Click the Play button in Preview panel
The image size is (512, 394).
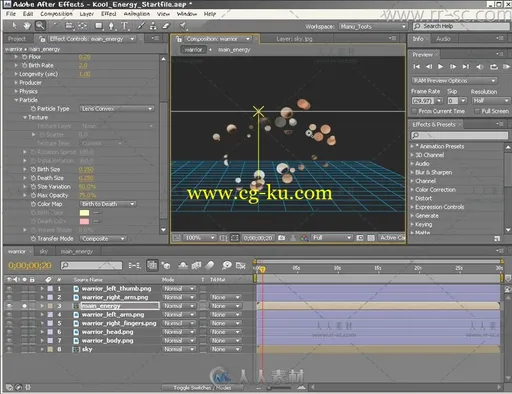(x=440, y=67)
